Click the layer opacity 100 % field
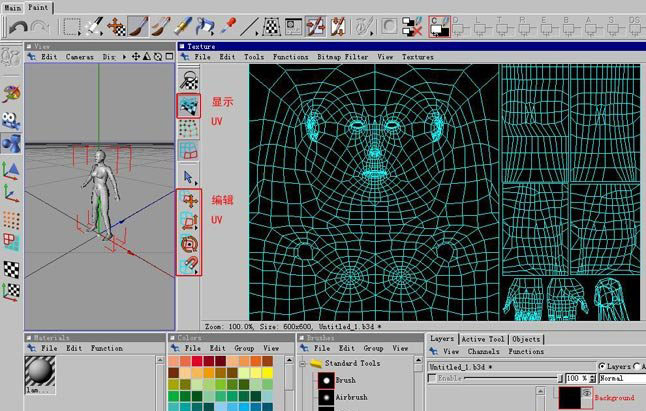Screen dimensions: 646x411 (x=577, y=378)
